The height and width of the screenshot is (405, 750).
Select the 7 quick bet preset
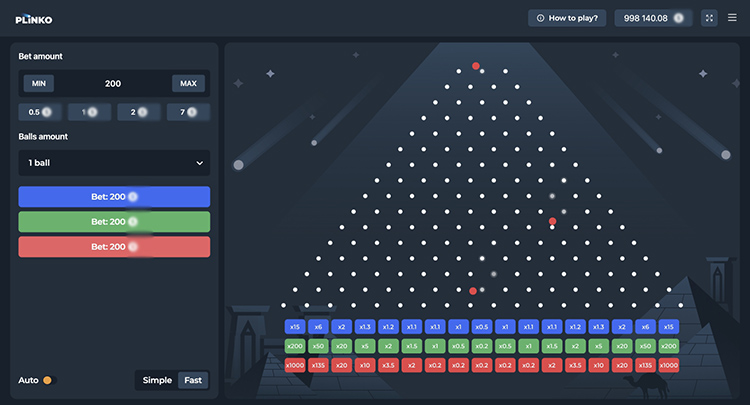point(188,112)
